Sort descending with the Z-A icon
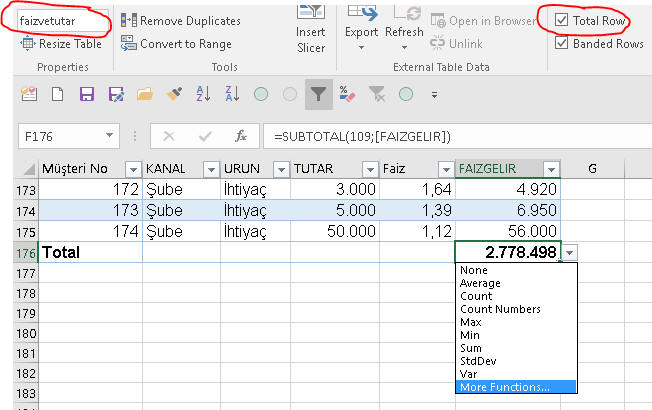Screen dimensions: 652x410 coord(232,95)
